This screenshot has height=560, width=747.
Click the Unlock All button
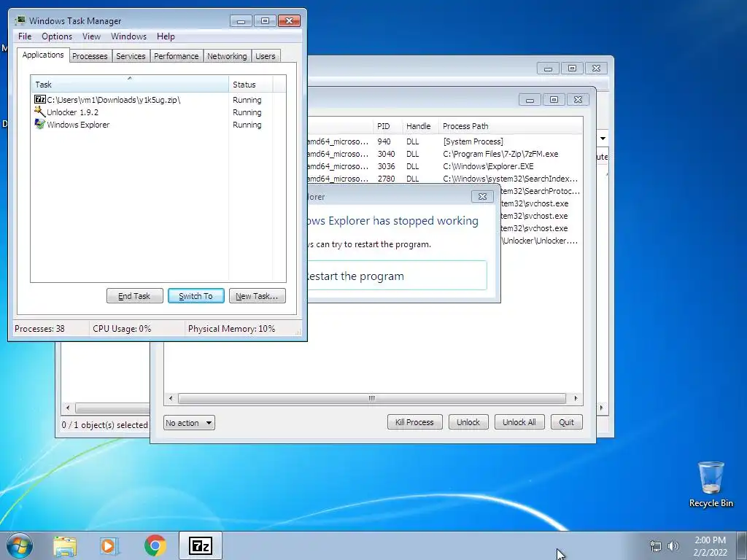click(x=519, y=422)
